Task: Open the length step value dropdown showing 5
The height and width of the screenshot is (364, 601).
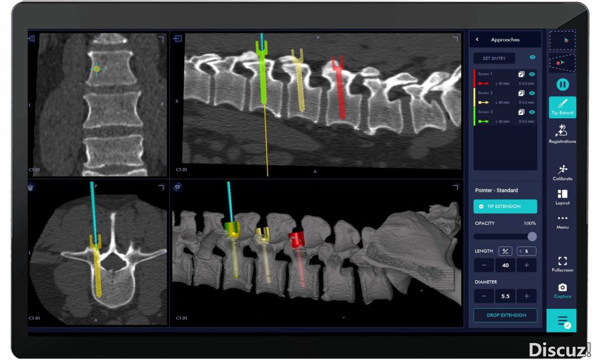Action: pos(526,251)
